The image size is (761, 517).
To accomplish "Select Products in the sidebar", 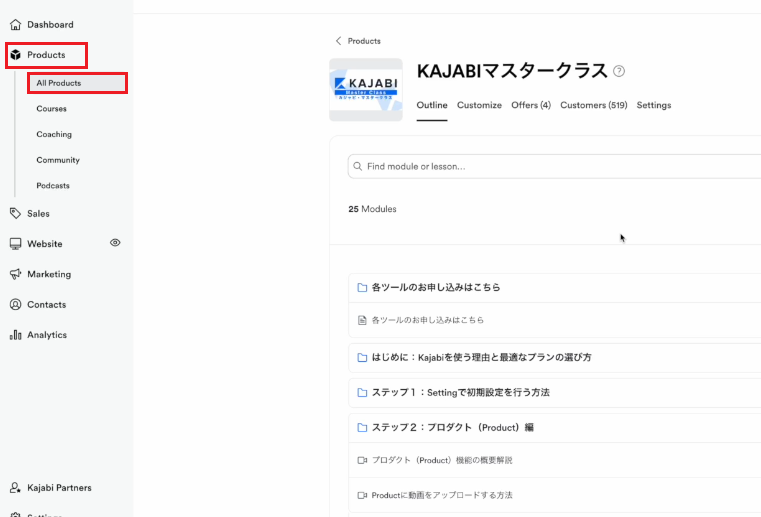I will pyautogui.click(x=46, y=55).
